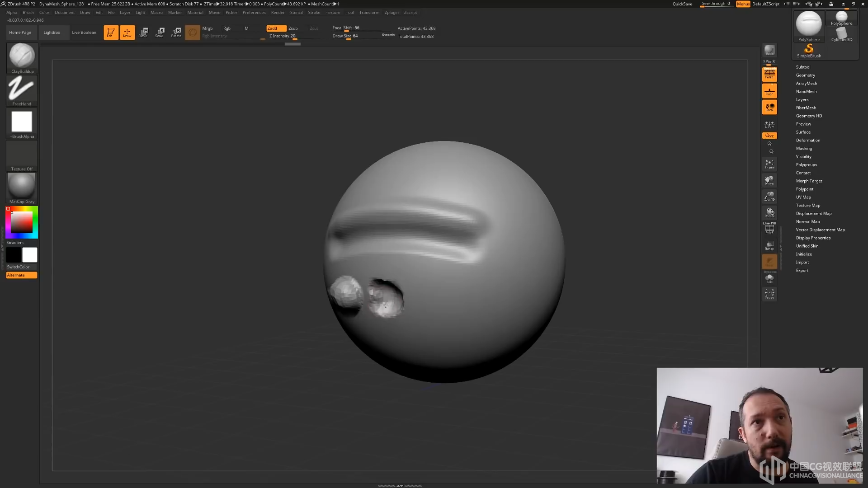Open the FreeHand stroke selector
The image size is (868, 488).
click(22, 91)
